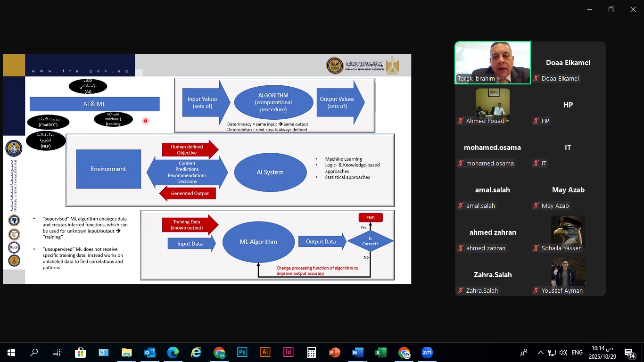Launch Adobe Illustrator from the taskbar
This screenshot has height=362, width=644.
(x=265, y=353)
